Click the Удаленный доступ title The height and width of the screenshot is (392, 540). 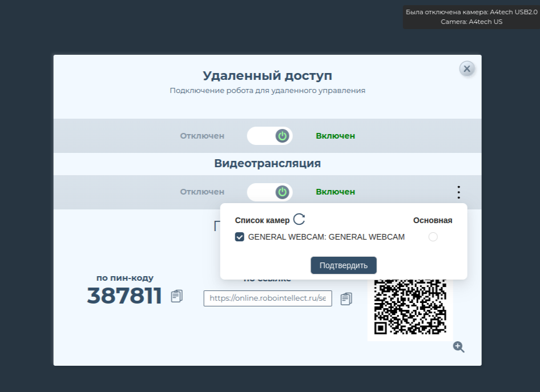point(268,76)
